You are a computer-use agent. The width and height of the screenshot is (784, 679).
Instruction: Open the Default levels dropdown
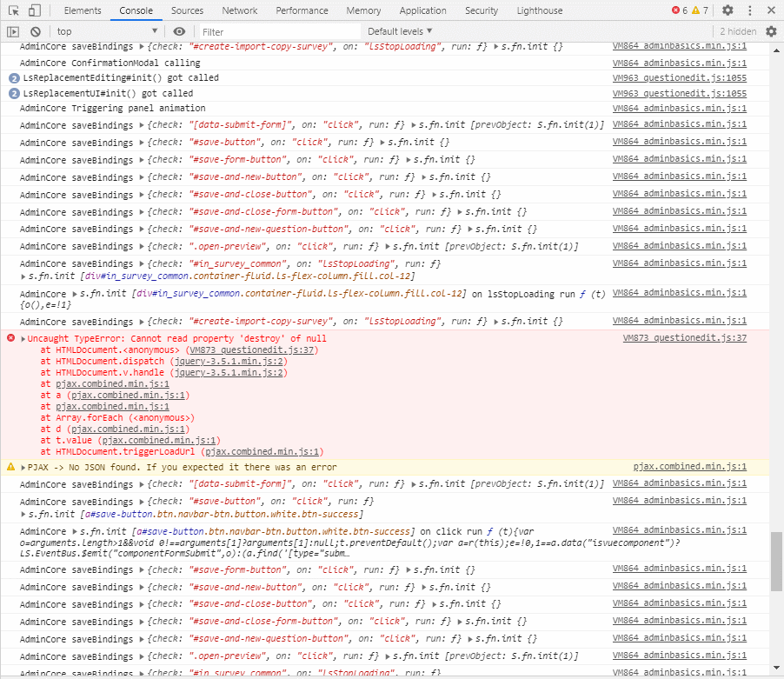(x=400, y=31)
